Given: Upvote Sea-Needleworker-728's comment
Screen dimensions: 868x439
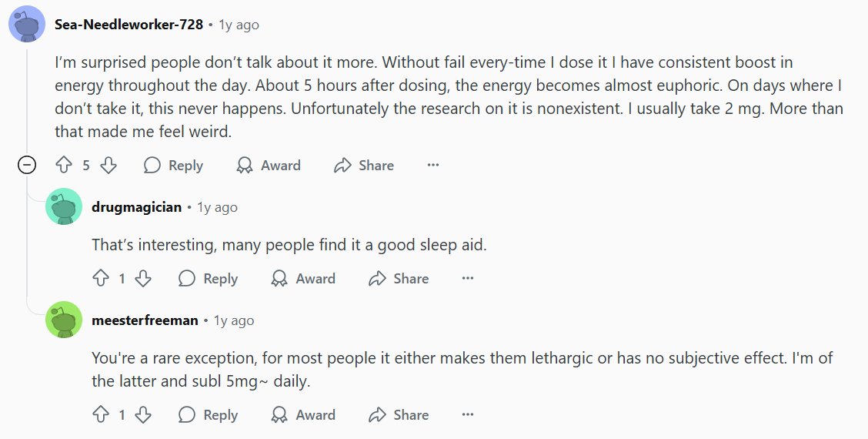Looking at the screenshot, I should coord(64,165).
